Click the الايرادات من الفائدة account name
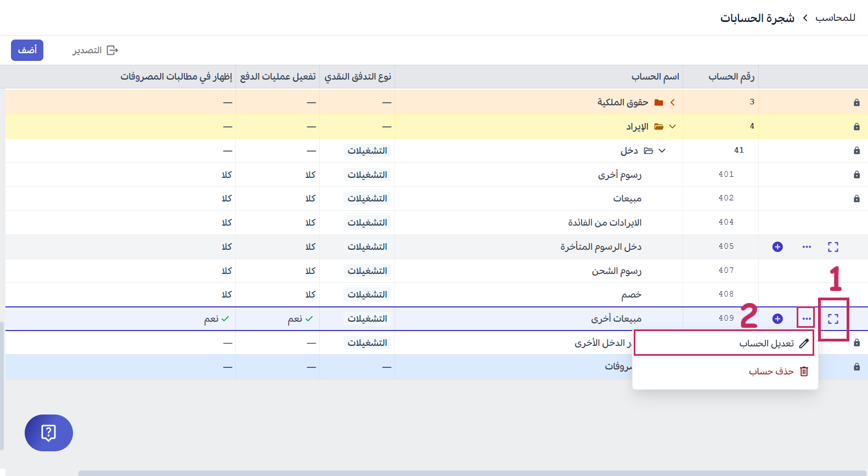The height and width of the screenshot is (476, 868). coord(605,222)
